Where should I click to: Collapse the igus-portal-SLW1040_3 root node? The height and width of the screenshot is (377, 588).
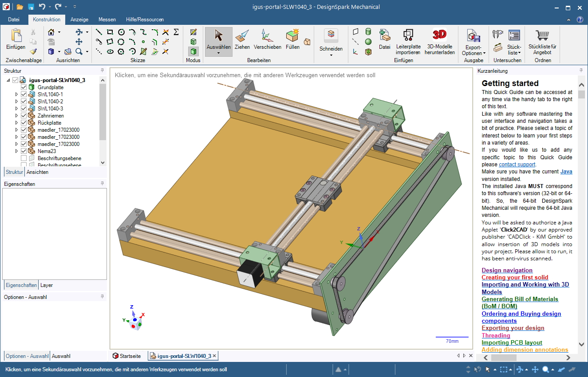(8, 80)
